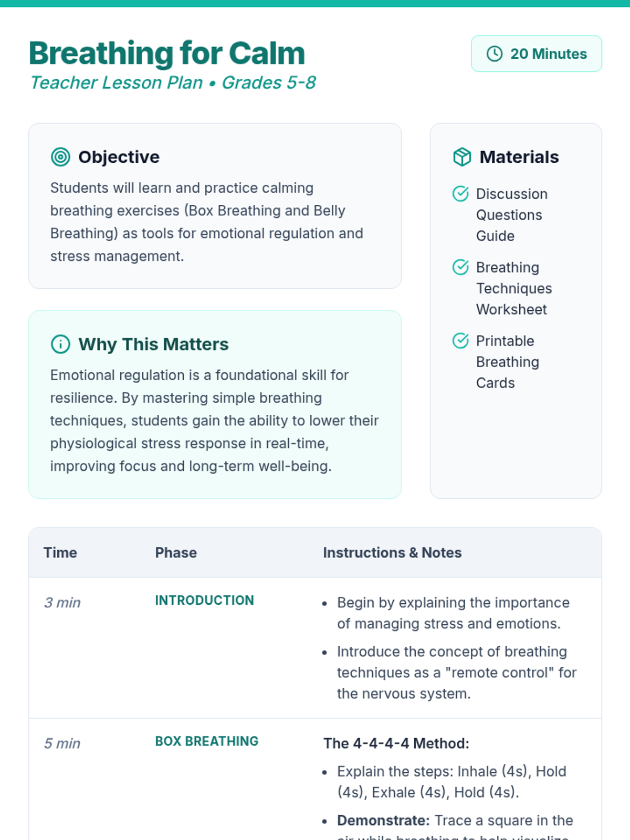The image size is (630, 840).
Task: Click the BOX BREATHING phase label
Action: click(207, 741)
